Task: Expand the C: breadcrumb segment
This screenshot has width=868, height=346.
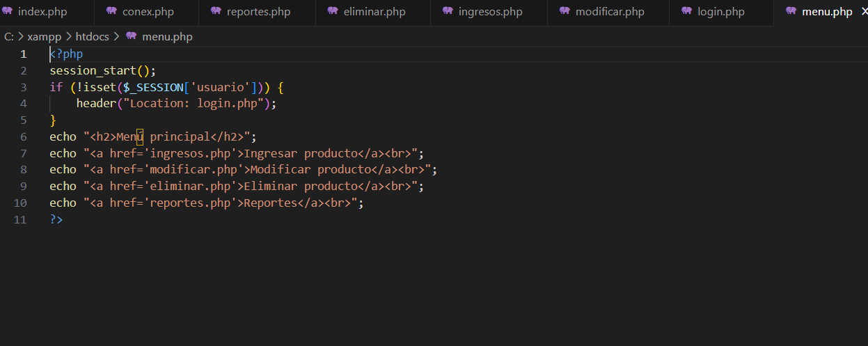Action: pos(8,37)
